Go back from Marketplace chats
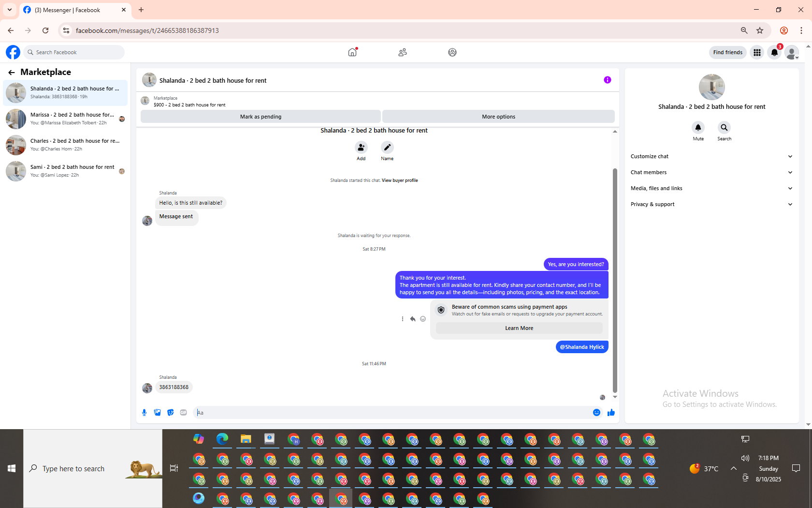 pos(12,73)
